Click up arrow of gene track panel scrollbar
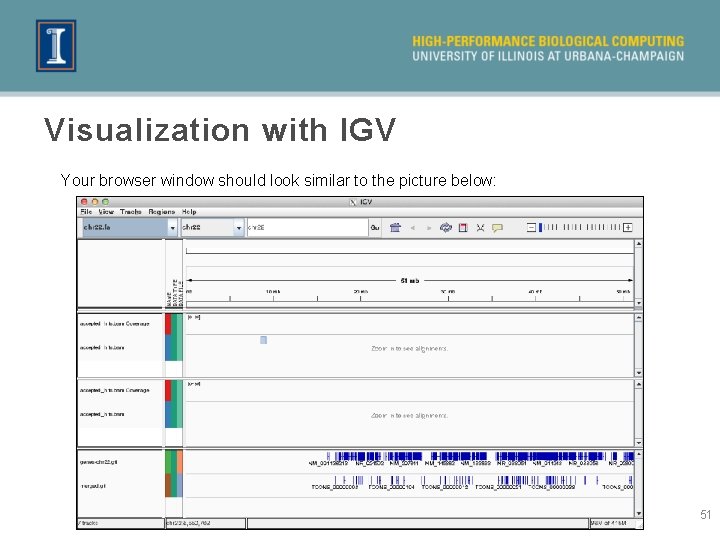 point(638,454)
